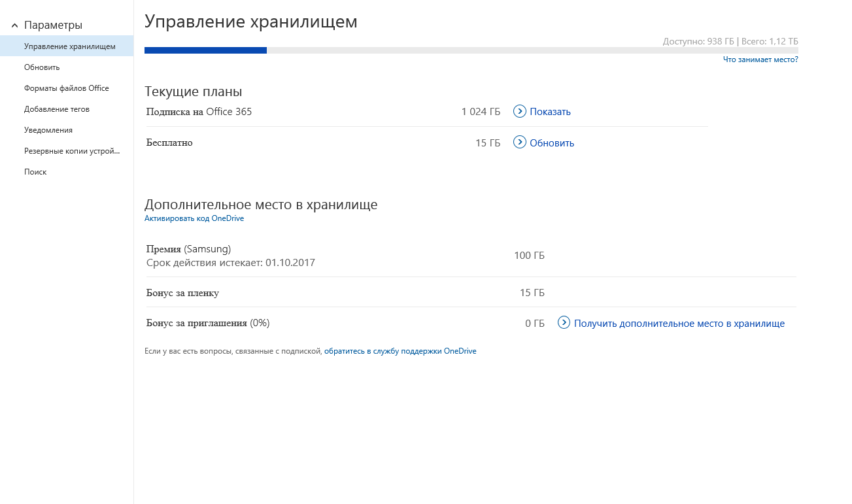The width and height of the screenshot is (852, 504).
Task: Select Резервные копии устройств in sidebar
Action: pos(72,151)
